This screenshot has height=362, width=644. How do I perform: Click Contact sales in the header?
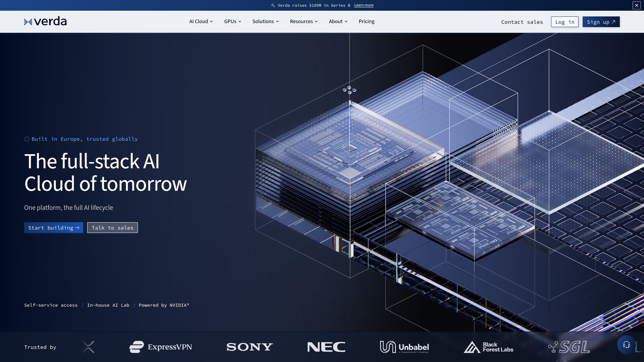(x=522, y=22)
